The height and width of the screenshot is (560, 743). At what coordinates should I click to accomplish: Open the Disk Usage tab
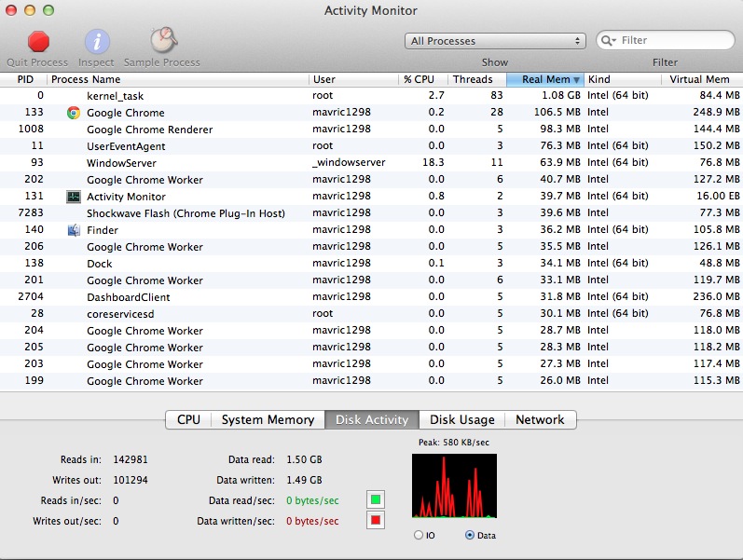coord(462,419)
